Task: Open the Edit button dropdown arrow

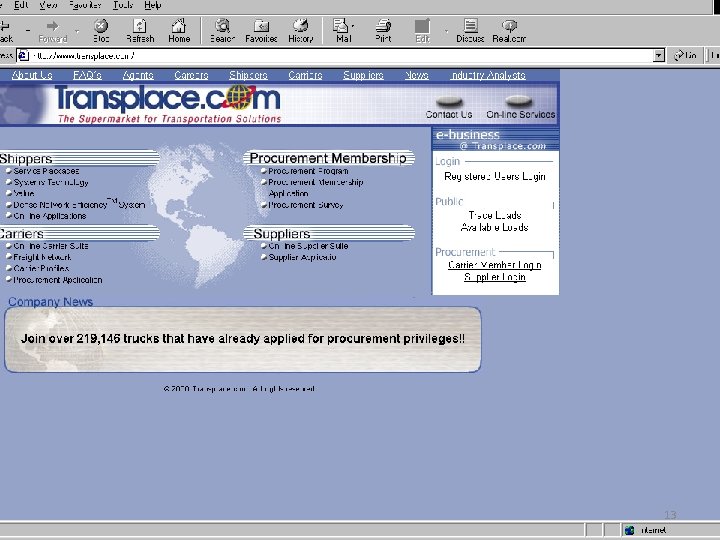Action: tap(446, 31)
